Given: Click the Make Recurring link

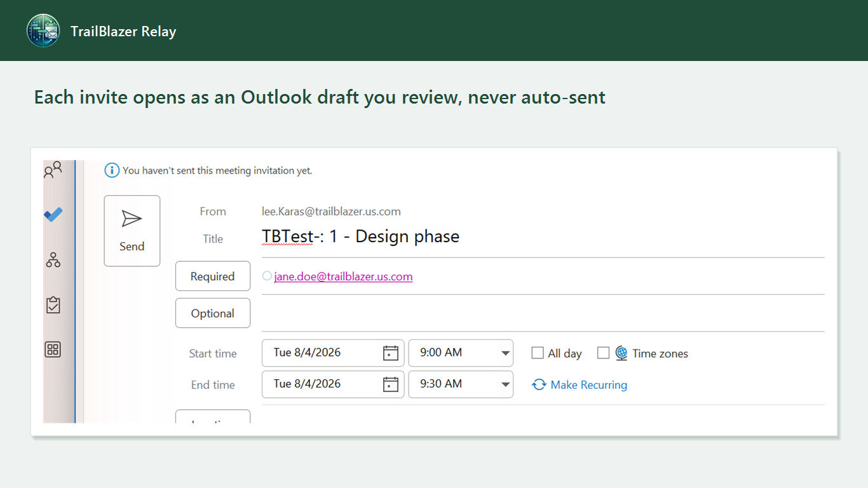Looking at the screenshot, I should point(589,385).
